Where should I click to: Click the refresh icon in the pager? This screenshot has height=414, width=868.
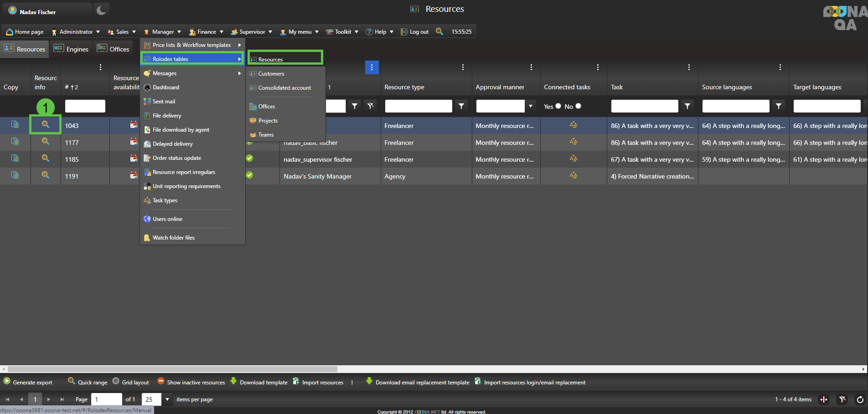point(860,399)
